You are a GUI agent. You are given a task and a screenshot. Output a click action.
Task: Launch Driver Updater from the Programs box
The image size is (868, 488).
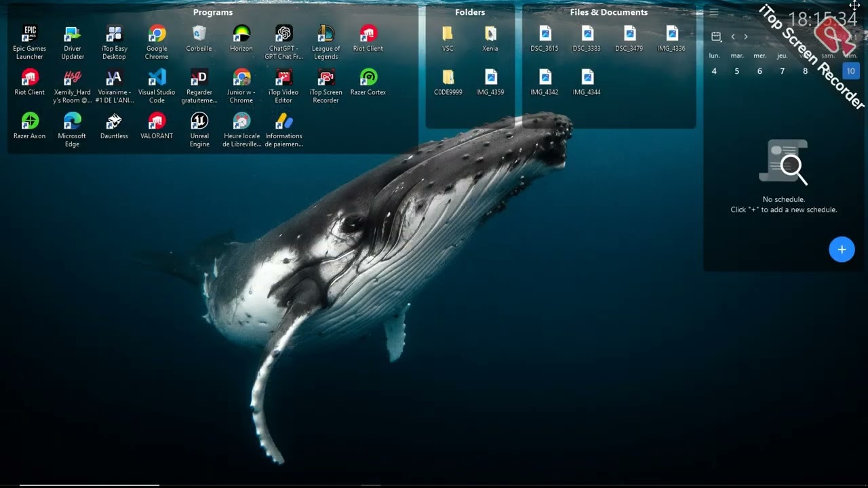(72, 42)
